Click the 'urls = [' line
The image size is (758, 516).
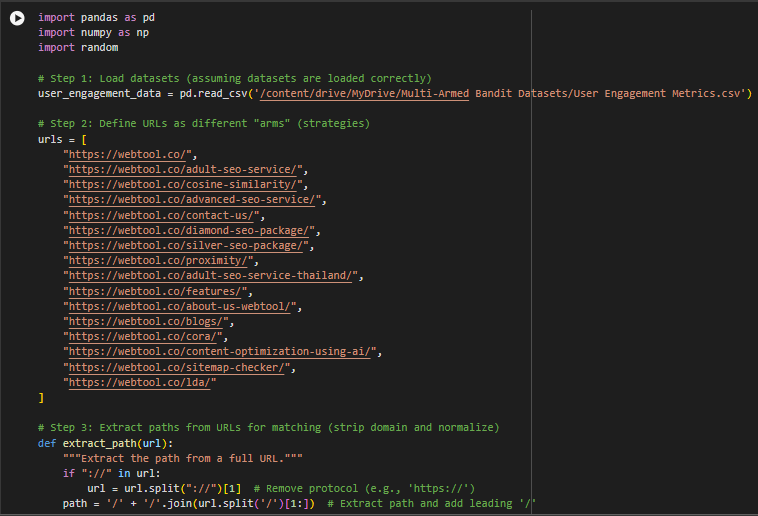62,139
